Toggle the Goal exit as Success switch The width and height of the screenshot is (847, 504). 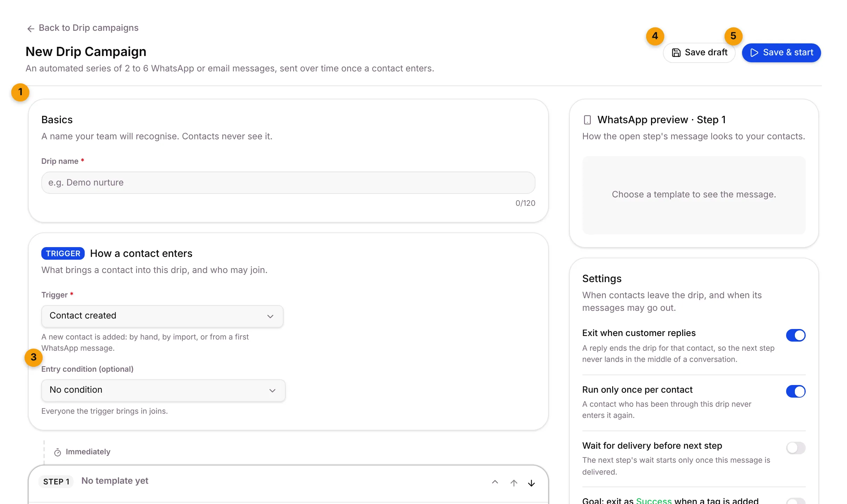pos(796,501)
